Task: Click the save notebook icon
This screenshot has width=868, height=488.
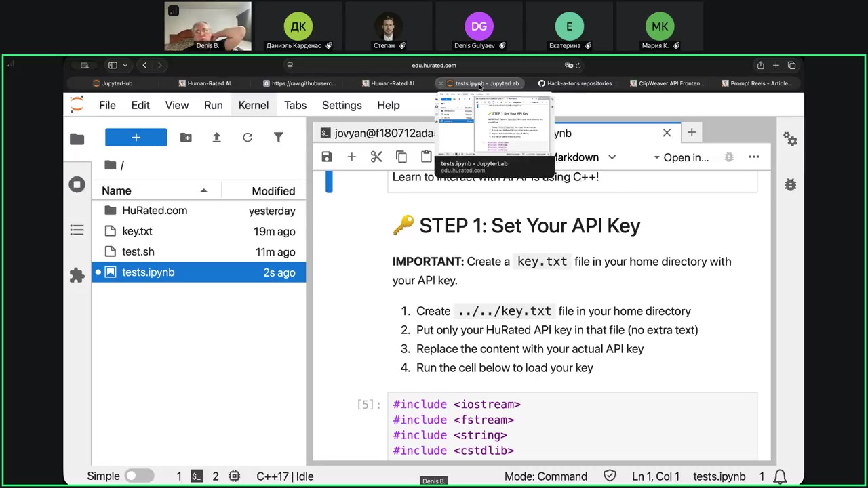Action: click(327, 157)
